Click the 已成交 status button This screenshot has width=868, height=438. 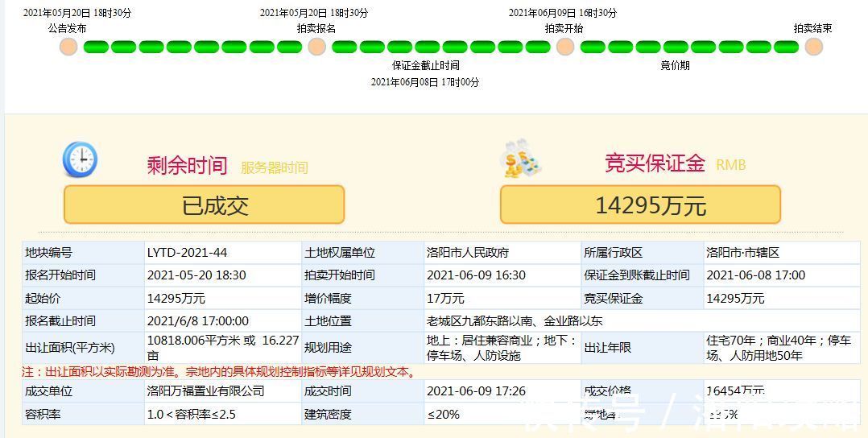tap(205, 205)
